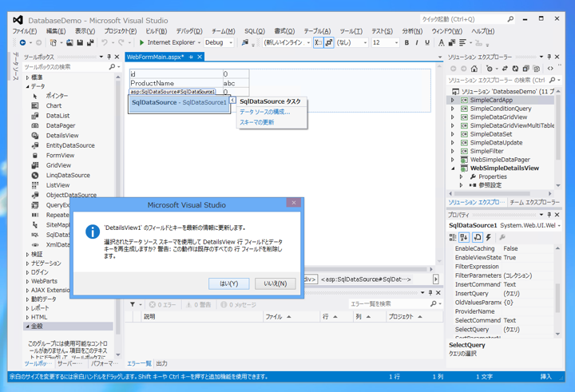Click the Alphabetical sort icon in Properties
Viewport: 575px width, 392px height.
point(464,237)
